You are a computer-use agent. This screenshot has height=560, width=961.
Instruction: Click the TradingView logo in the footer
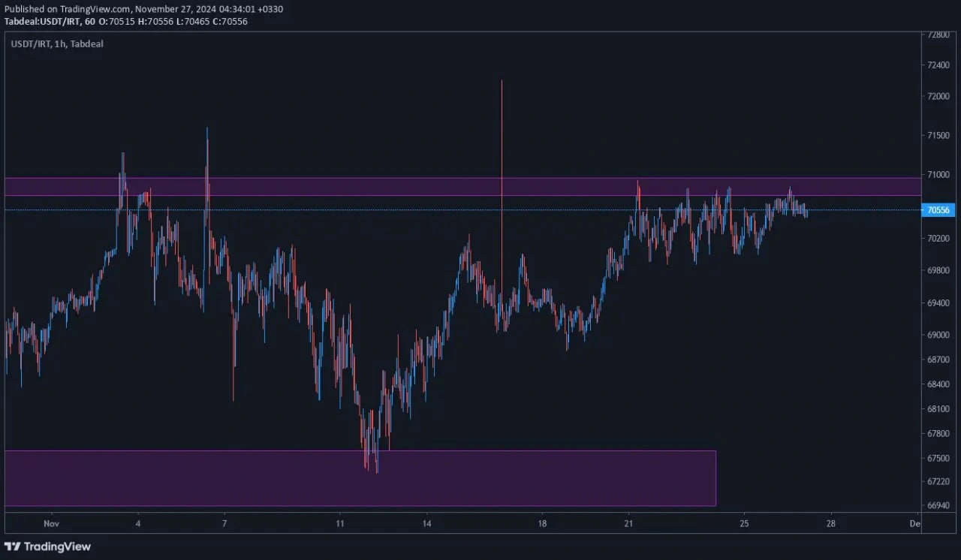tap(47, 546)
